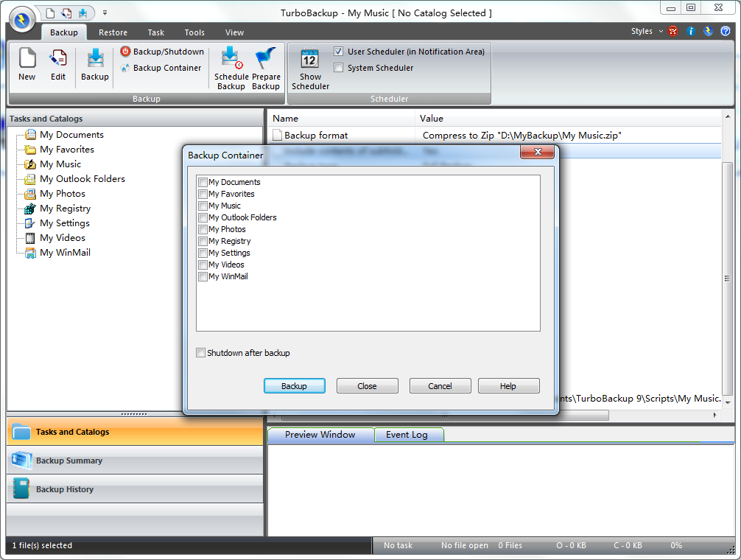Click Backup/Shutdown in the ribbon
This screenshot has width=741, height=560.
[162, 52]
